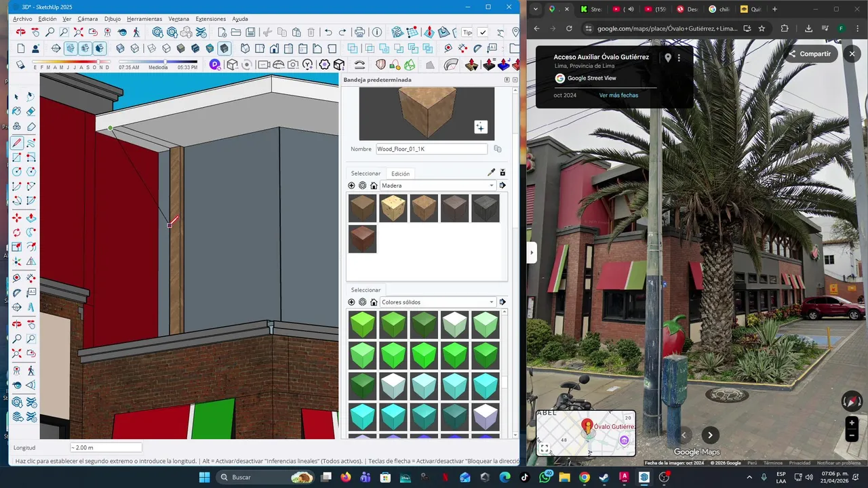Viewport: 868px width, 488px height.
Task: Open the Cámara menu
Action: [87, 19]
